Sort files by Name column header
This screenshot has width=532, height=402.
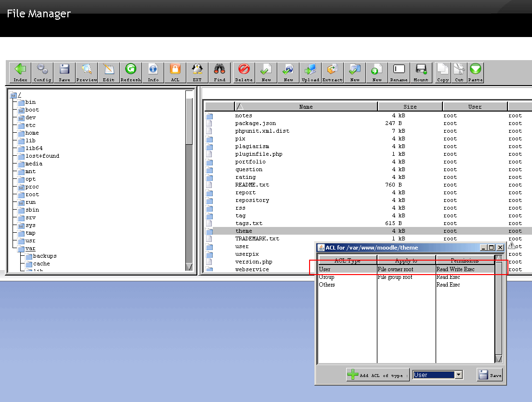pos(306,107)
